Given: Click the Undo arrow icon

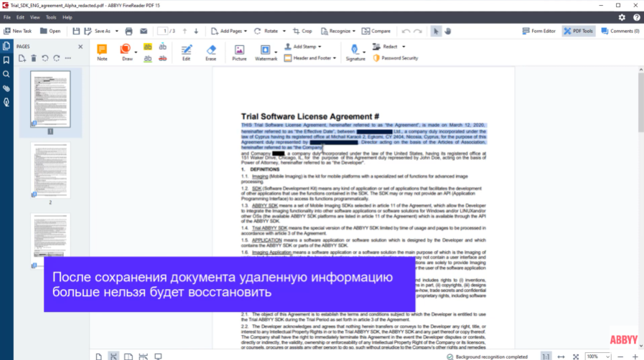Looking at the screenshot, I should (406, 31).
